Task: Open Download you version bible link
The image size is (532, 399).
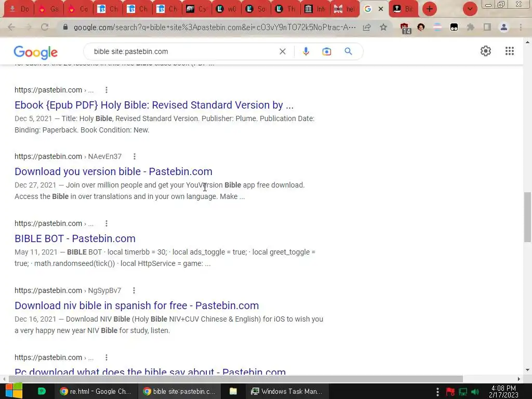Action: tap(113, 171)
